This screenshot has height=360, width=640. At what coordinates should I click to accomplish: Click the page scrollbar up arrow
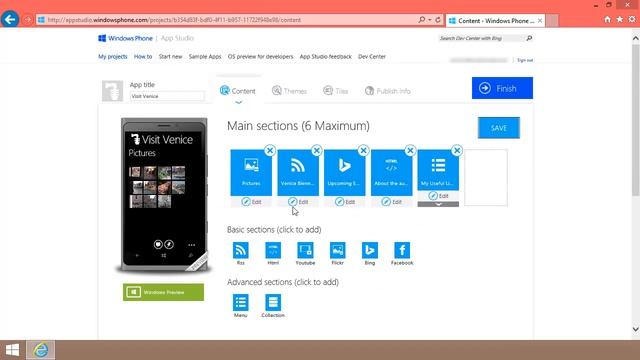click(636, 38)
